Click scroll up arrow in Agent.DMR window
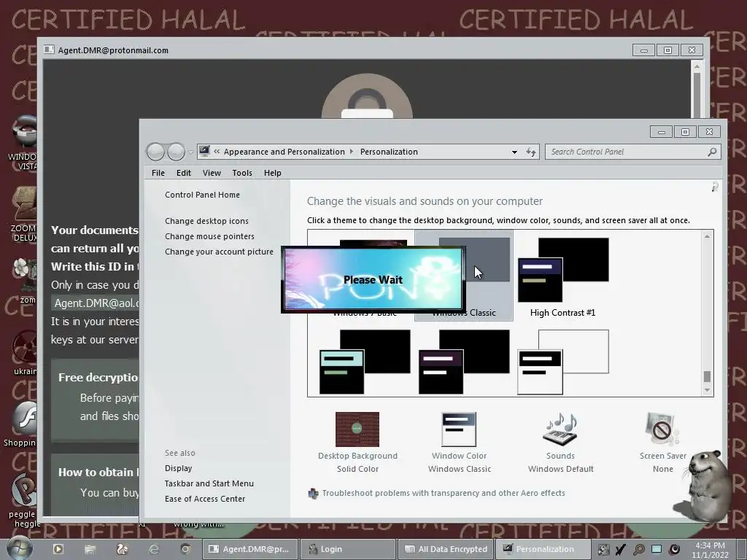Viewport: 747px width, 560px height. coord(697,66)
